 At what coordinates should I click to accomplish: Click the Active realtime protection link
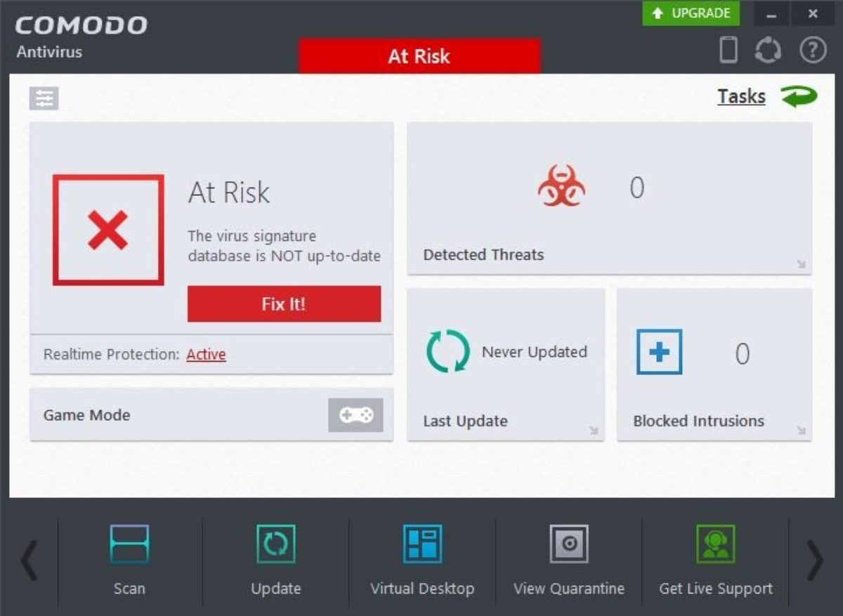pyautogui.click(x=205, y=355)
